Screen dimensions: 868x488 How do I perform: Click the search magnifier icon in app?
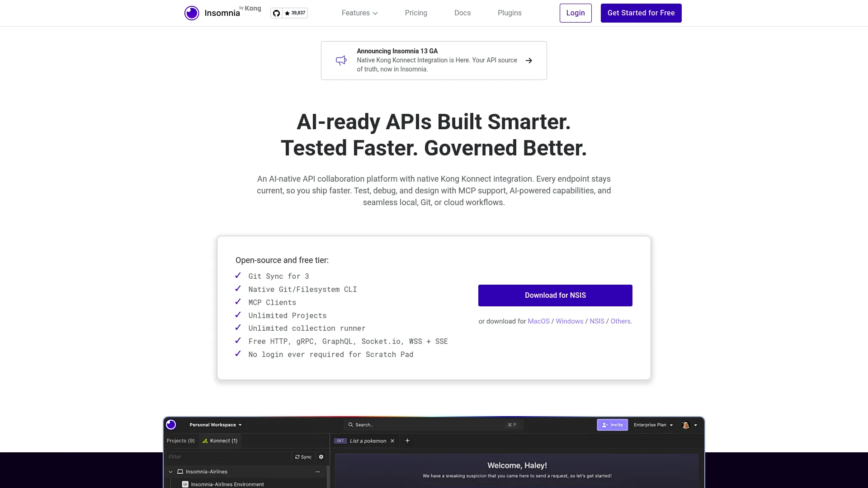coord(350,425)
